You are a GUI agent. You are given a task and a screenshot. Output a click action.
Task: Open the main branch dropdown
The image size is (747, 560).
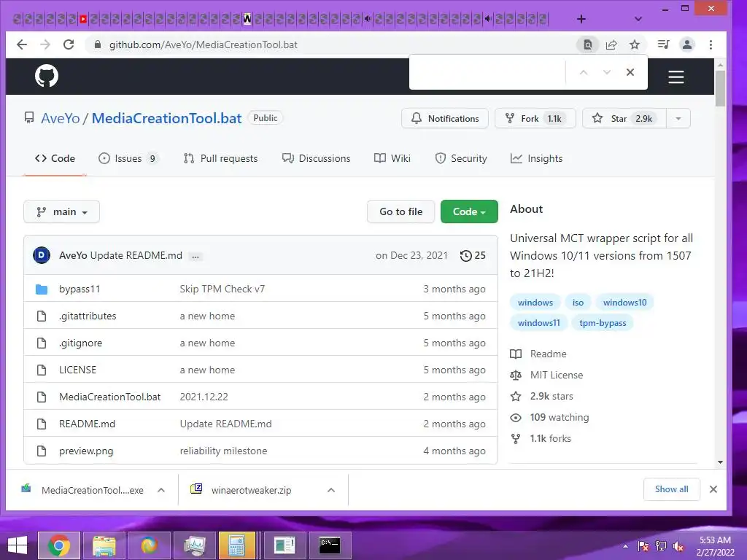click(61, 212)
